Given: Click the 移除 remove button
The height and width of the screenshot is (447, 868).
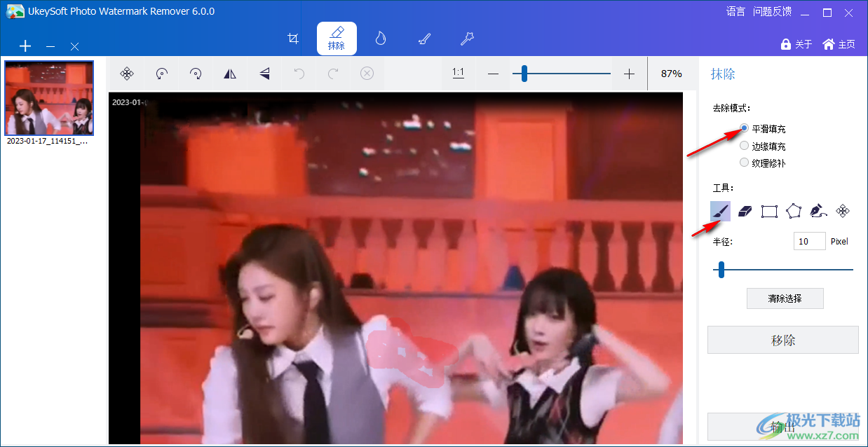Looking at the screenshot, I should point(783,341).
